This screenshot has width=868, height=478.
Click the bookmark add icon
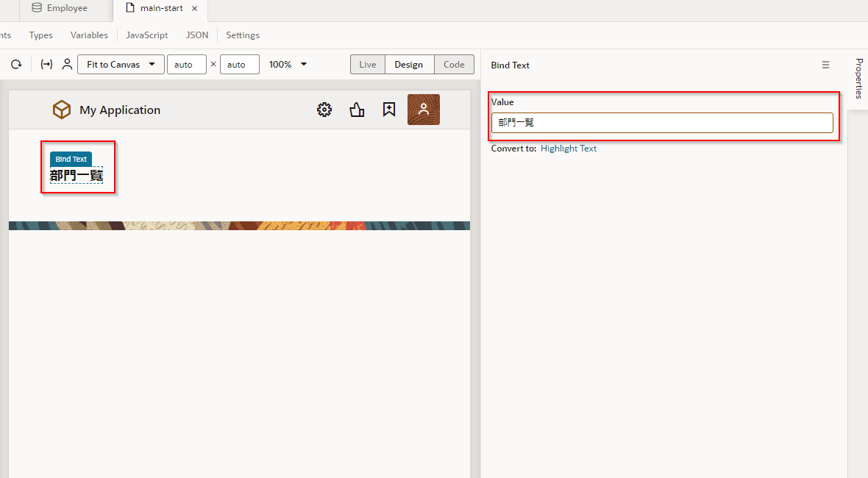389,110
